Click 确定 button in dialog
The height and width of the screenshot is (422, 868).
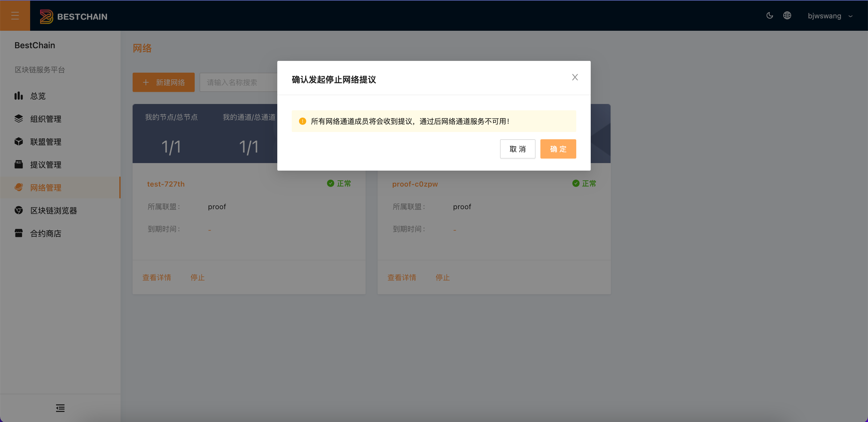click(x=558, y=149)
